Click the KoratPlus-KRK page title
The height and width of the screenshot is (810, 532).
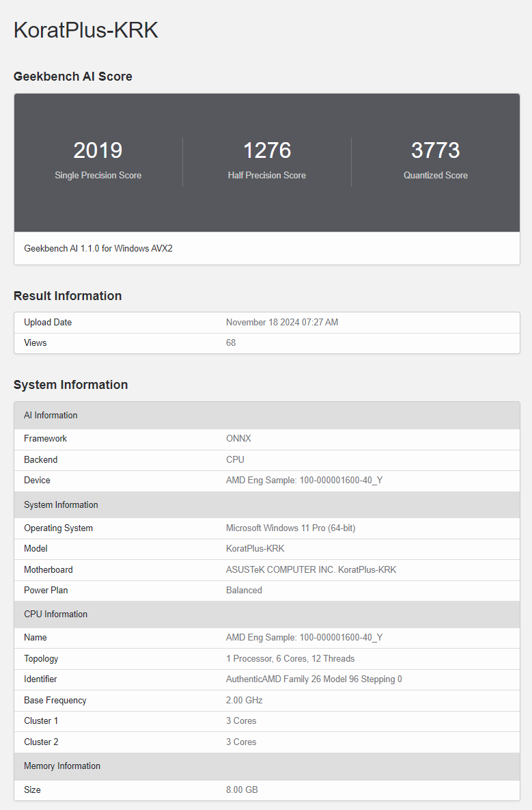[x=86, y=31]
